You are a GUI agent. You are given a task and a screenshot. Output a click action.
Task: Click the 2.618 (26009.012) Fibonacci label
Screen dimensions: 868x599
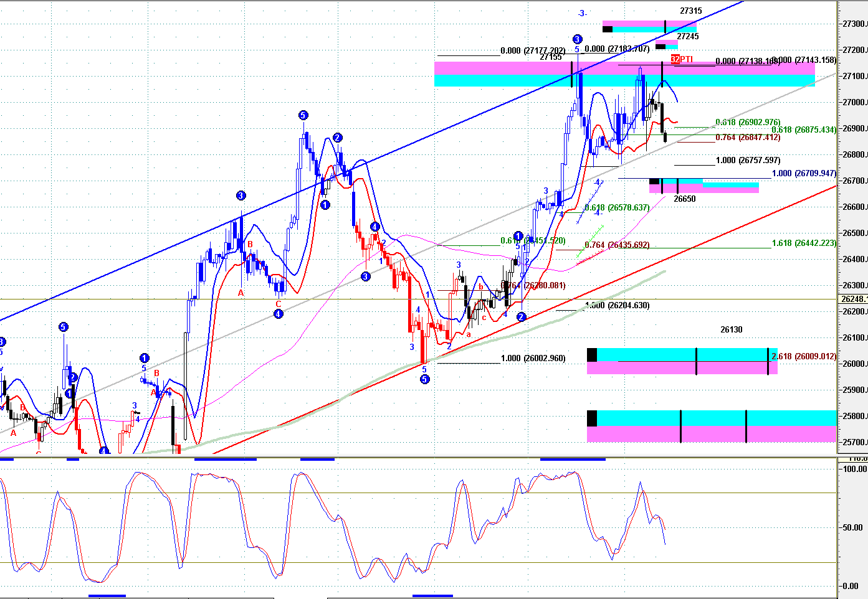804,357
